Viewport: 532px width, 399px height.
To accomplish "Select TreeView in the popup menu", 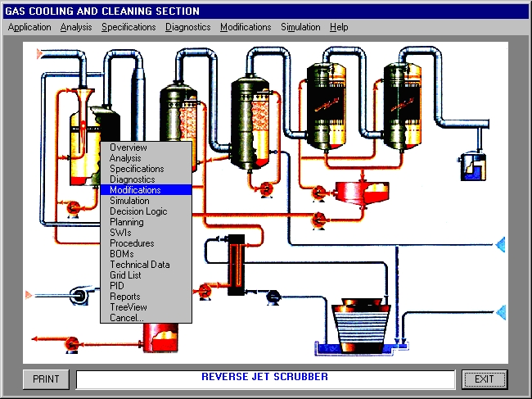I will pyautogui.click(x=147, y=307).
